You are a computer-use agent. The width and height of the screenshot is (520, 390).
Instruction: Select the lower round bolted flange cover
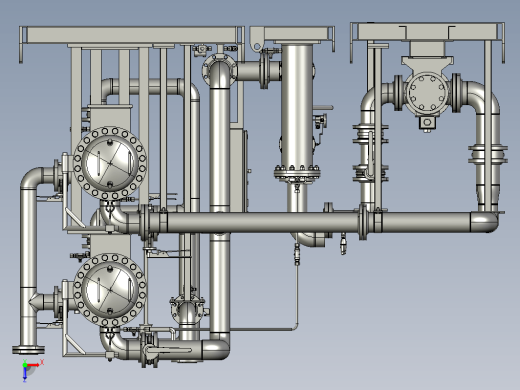point(110,290)
